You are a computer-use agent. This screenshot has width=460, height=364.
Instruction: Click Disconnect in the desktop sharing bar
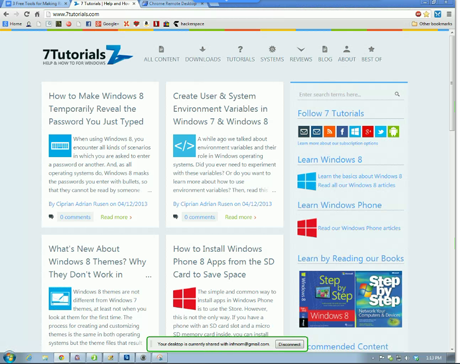(x=289, y=344)
